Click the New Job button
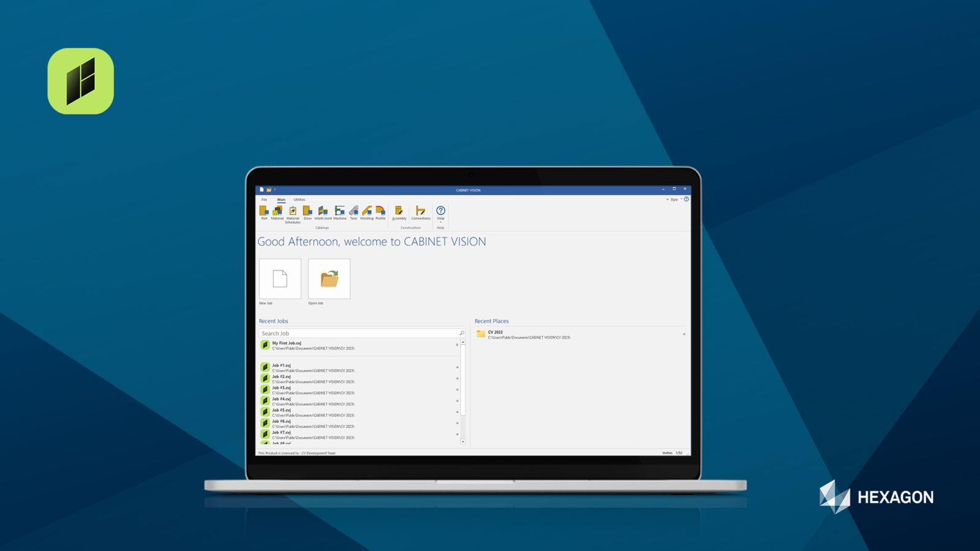 tap(280, 279)
